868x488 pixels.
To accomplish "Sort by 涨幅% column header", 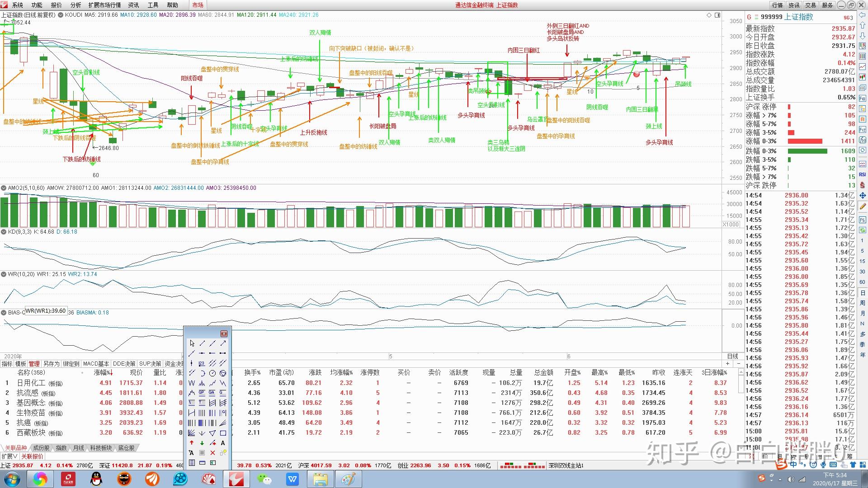I will tap(103, 373).
